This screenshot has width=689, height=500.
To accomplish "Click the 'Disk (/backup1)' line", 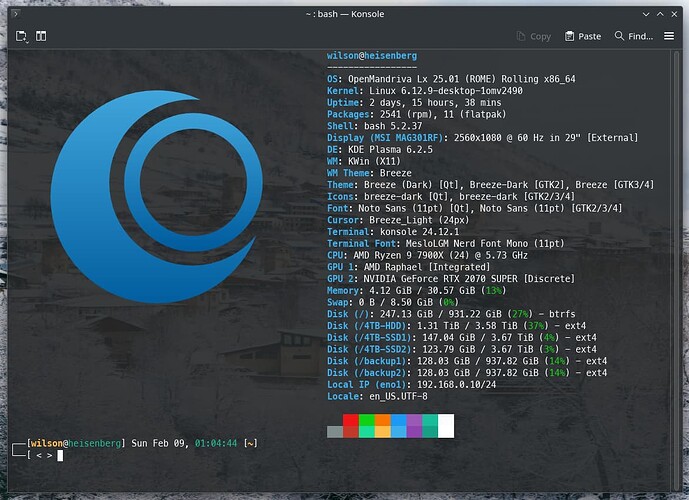I will coord(467,361).
